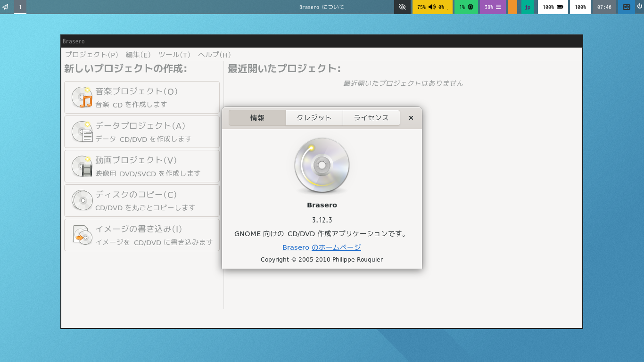This screenshot has height=362, width=644.
Task: Click the Copyright © 2005-2010 Philippe Rouquier text
Action: (322, 260)
